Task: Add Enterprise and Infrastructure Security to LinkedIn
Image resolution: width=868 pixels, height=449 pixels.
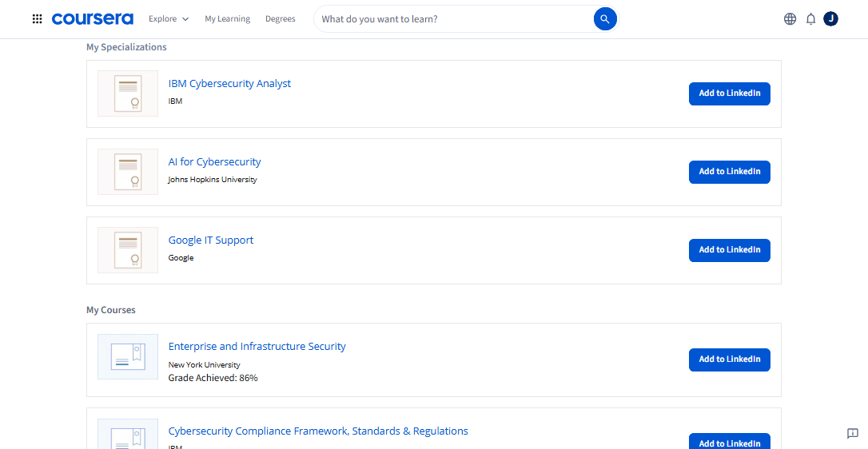Action: [729, 360]
